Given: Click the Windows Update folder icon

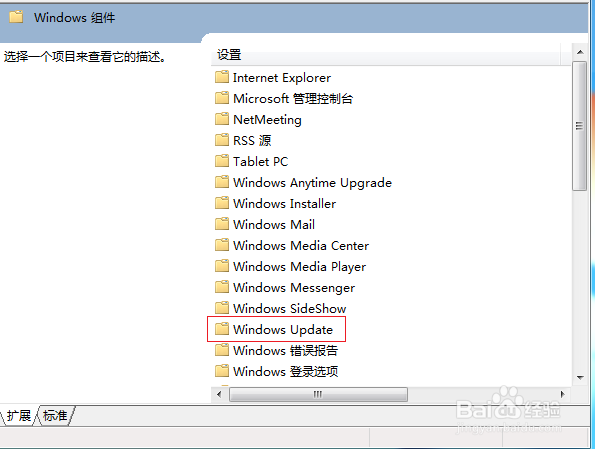Looking at the screenshot, I should point(222,329).
